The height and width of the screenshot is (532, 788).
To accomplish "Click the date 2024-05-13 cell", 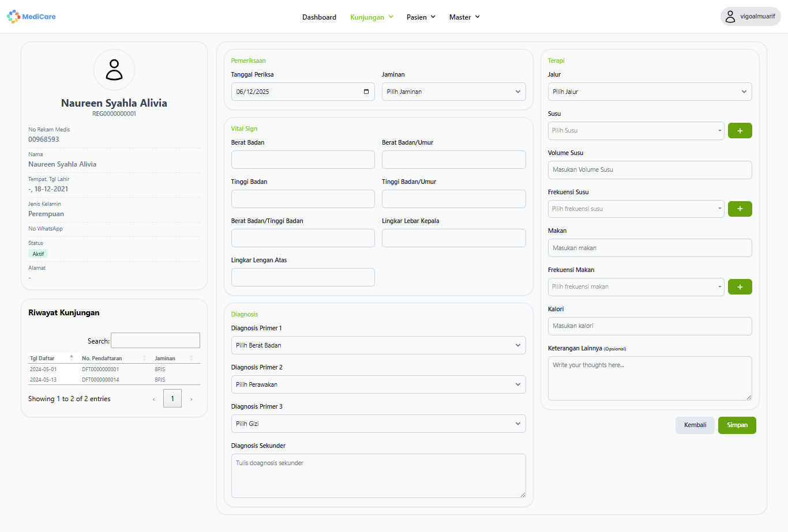I will 43,380.
